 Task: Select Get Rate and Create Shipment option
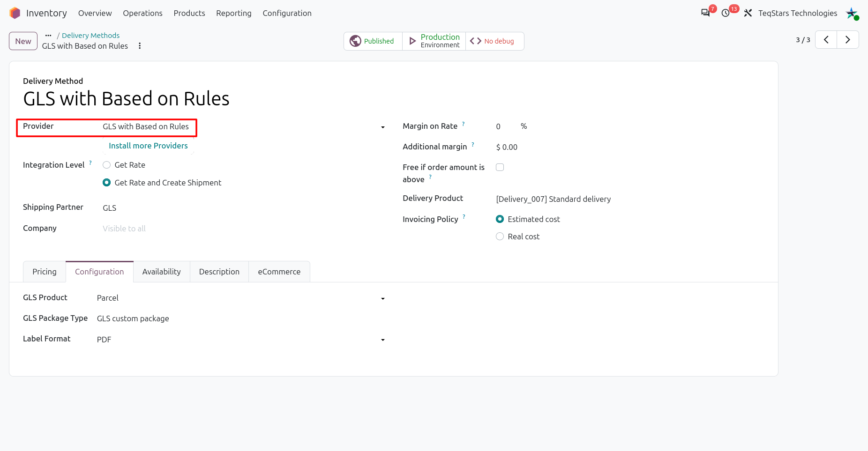(107, 183)
